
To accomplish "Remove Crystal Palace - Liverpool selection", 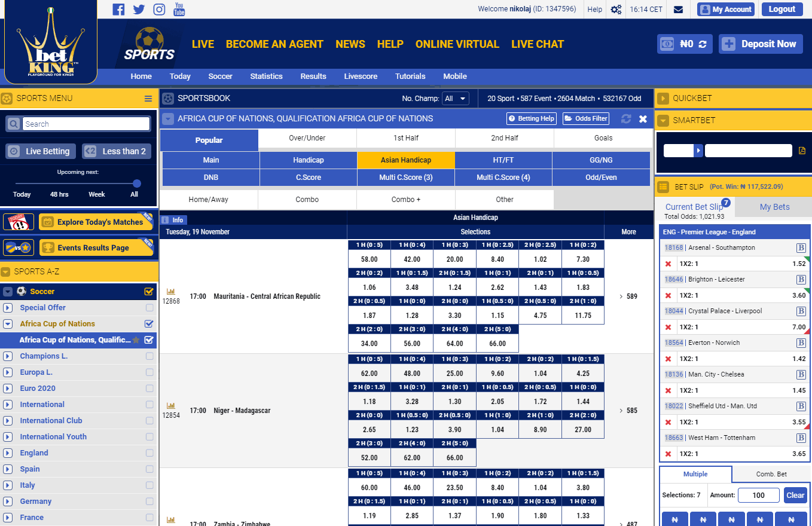I will (x=668, y=327).
